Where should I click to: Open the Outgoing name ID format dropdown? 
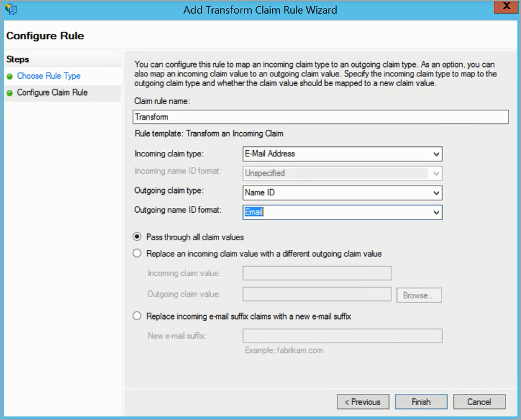point(437,212)
